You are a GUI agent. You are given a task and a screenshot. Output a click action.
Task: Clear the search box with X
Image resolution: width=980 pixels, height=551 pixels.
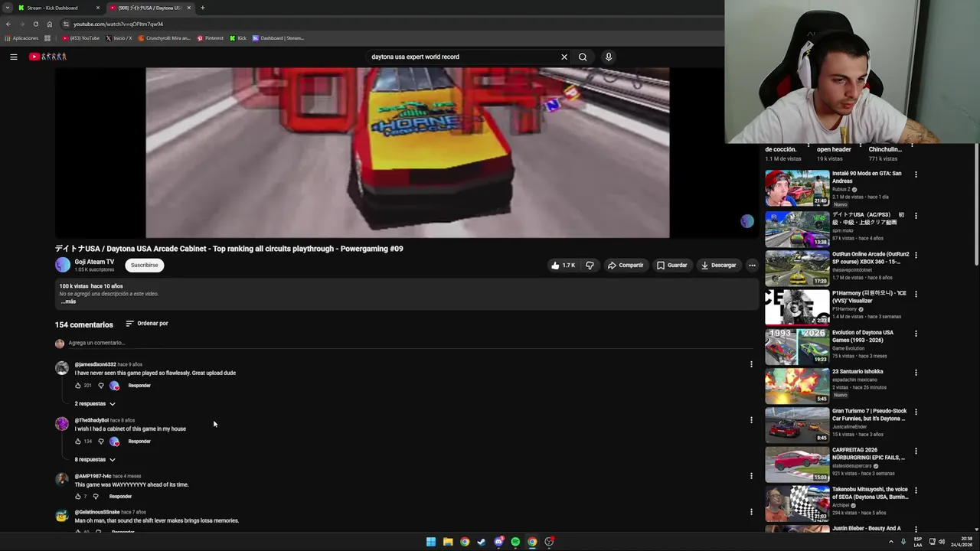pos(564,57)
